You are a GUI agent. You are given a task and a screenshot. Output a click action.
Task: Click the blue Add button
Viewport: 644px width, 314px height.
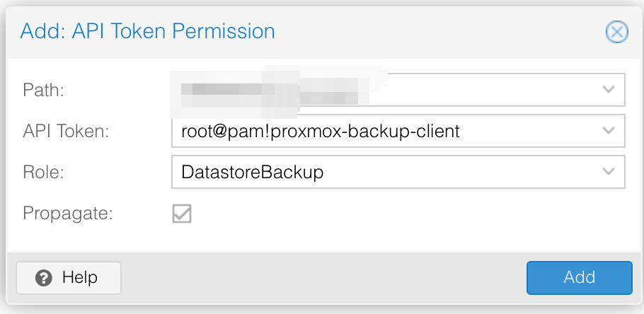click(579, 278)
